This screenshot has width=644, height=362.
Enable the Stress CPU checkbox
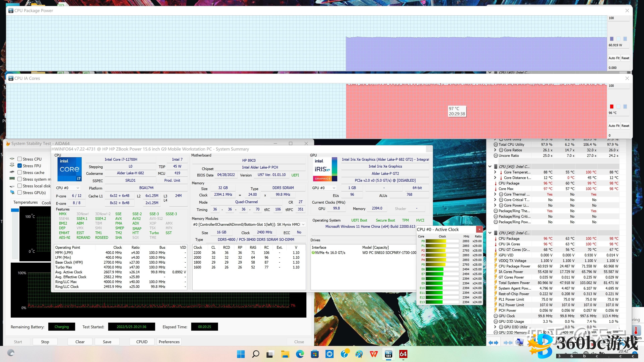(x=20, y=159)
